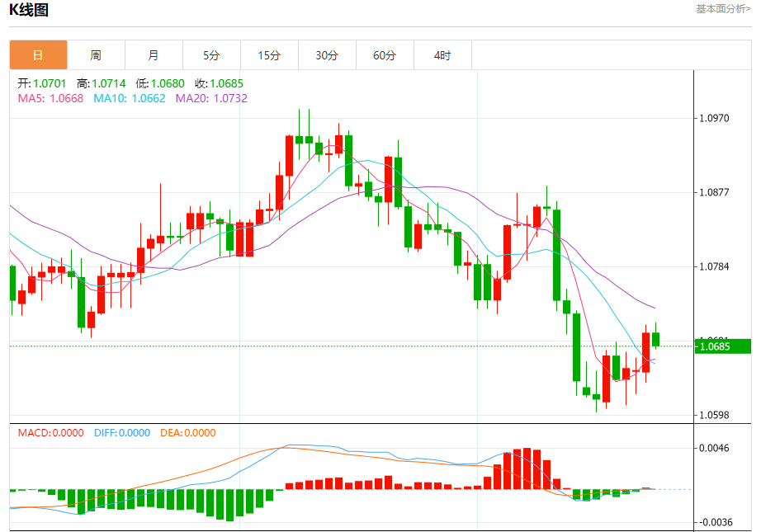Click the green 1.0685 current price tag
761x532 pixels.
pos(723,346)
